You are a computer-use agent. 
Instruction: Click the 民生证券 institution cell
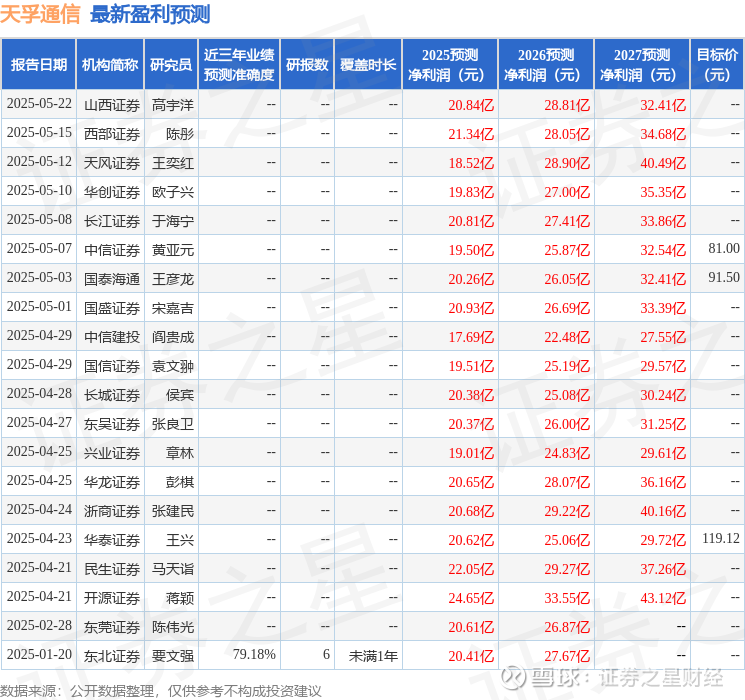(x=112, y=569)
